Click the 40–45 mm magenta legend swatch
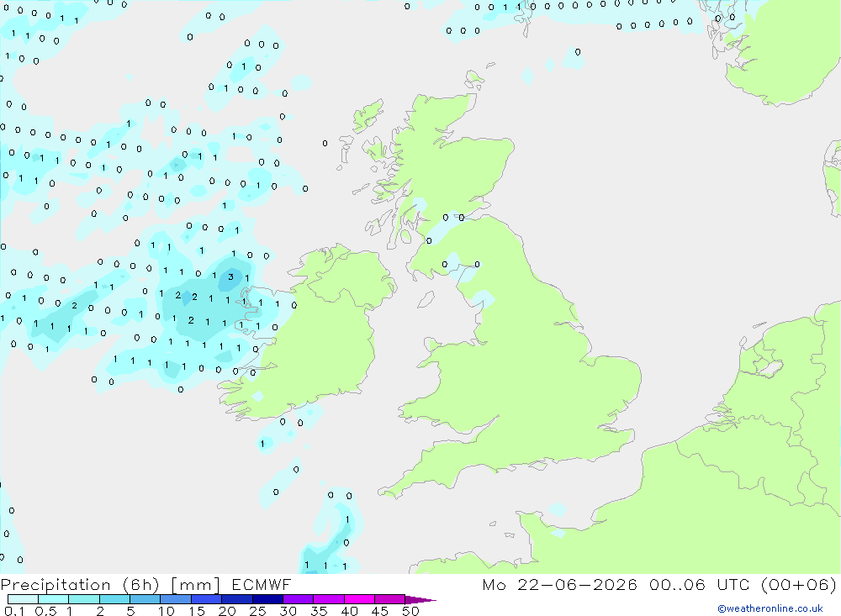 click(x=359, y=599)
